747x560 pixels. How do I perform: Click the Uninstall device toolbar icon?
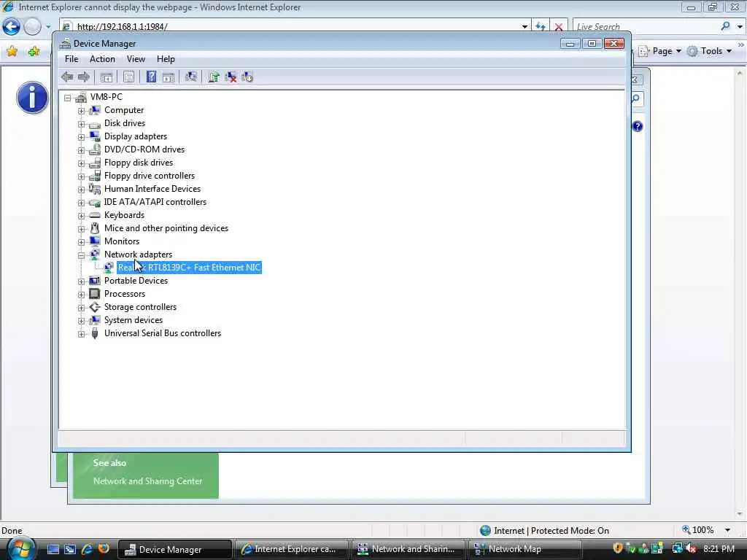click(x=231, y=77)
